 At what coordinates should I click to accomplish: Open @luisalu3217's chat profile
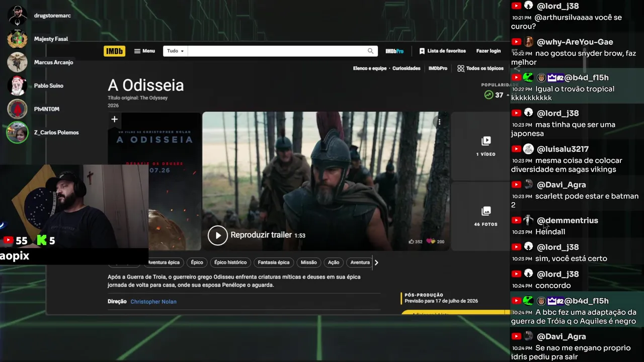coord(562,149)
